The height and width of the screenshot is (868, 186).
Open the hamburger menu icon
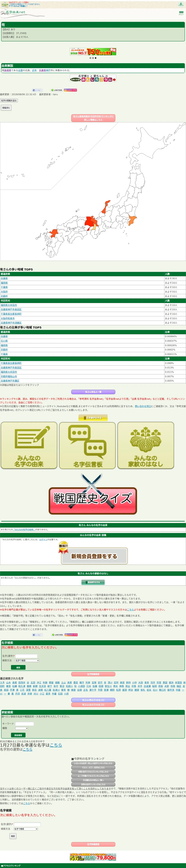181,13
